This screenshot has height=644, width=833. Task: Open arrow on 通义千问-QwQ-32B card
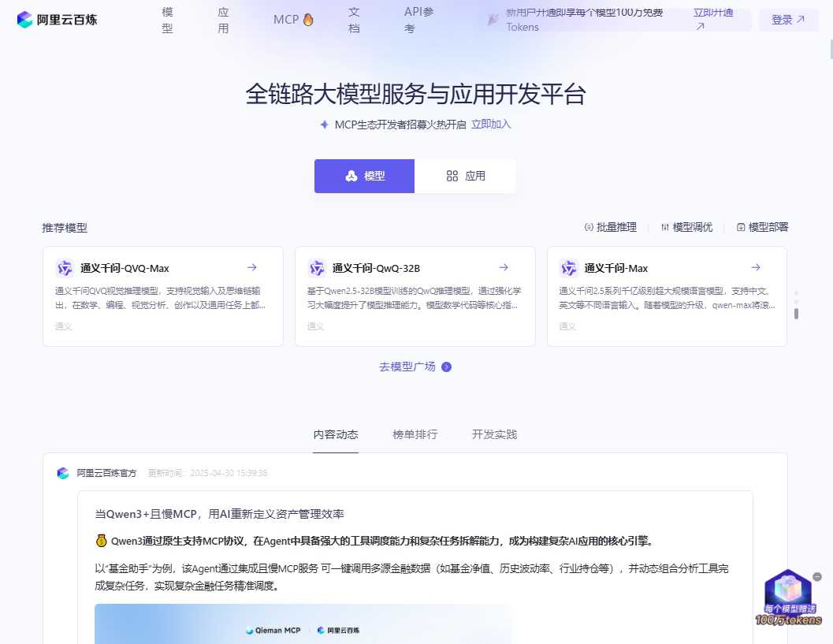[x=504, y=267]
